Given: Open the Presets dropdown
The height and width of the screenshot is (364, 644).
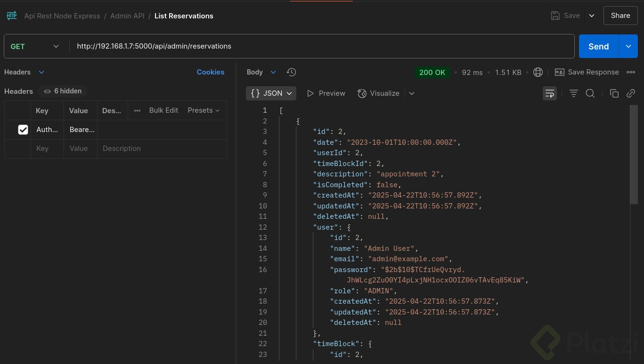Looking at the screenshot, I should click(x=204, y=110).
